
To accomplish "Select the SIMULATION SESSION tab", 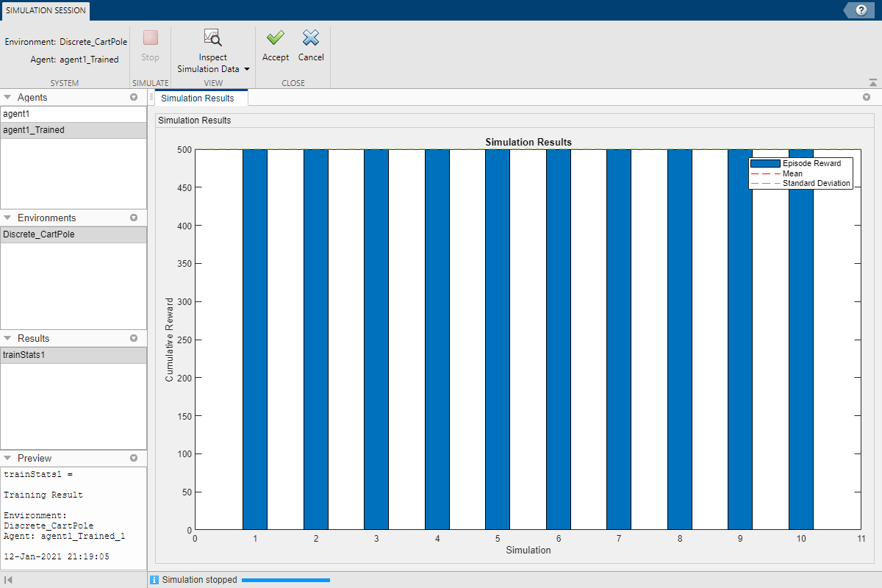I will 45,10.
